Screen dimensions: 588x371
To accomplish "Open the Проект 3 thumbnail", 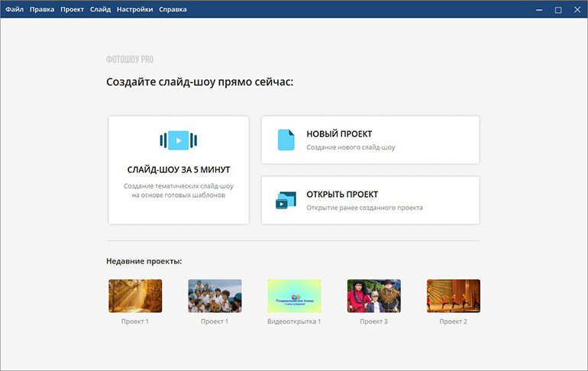I will (x=374, y=295).
